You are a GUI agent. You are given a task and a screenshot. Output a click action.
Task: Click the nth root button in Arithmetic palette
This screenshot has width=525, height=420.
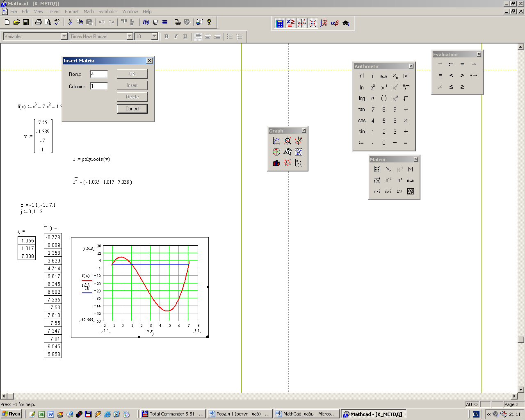click(x=406, y=87)
